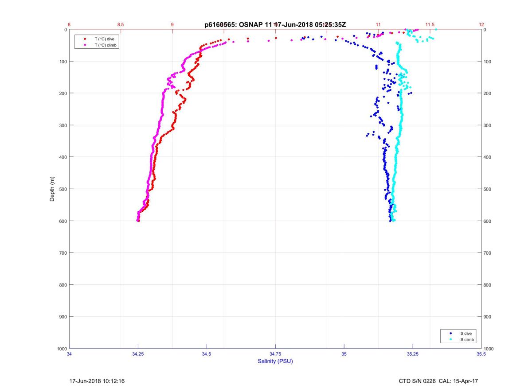532x392 pixels.
Task: Select the 'S climb' legend entry
Action: [x=467, y=339]
